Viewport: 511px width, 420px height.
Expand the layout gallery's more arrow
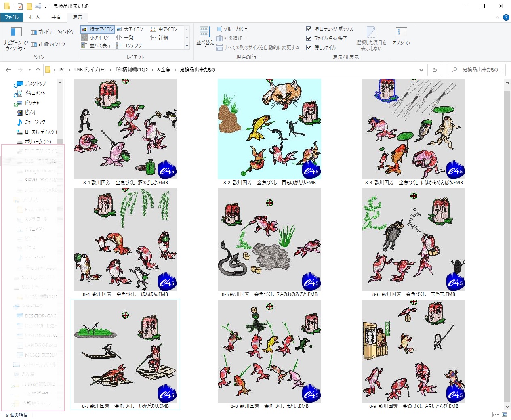(187, 46)
